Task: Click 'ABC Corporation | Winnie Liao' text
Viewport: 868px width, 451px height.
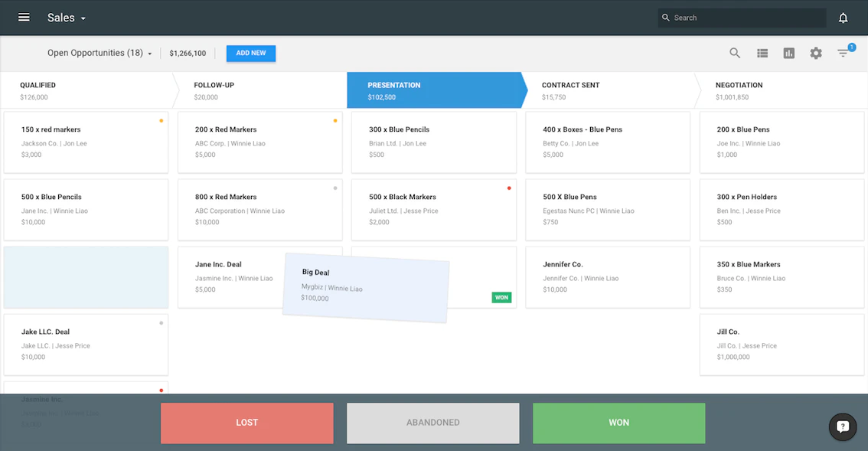Action: click(240, 211)
